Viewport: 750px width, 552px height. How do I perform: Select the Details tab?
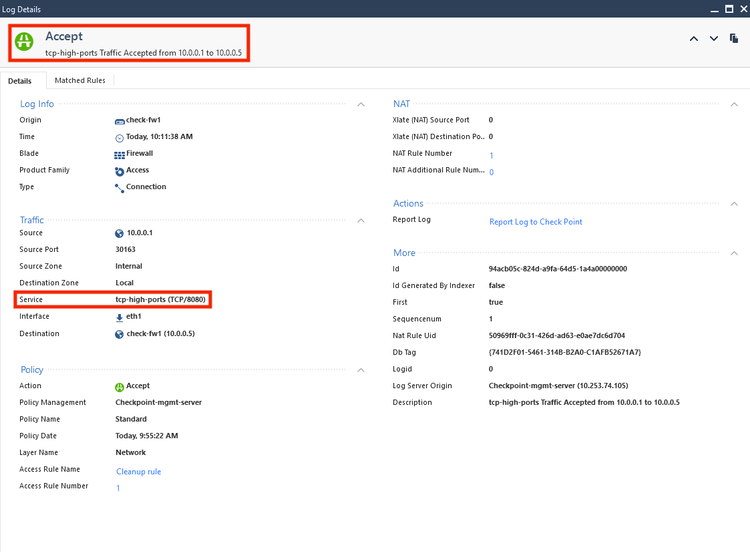(x=20, y=81)
